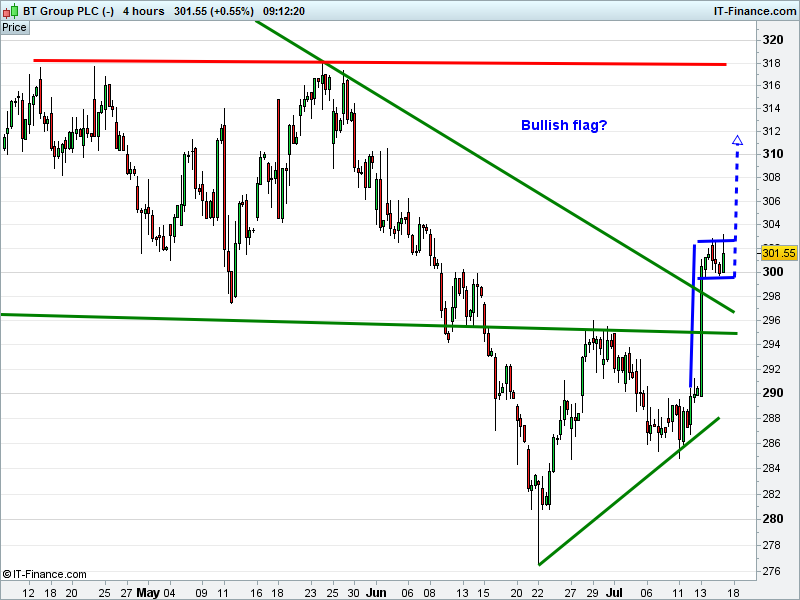Click the 294 price axis label
Viewport: 800px width, 600px height.
771,344
